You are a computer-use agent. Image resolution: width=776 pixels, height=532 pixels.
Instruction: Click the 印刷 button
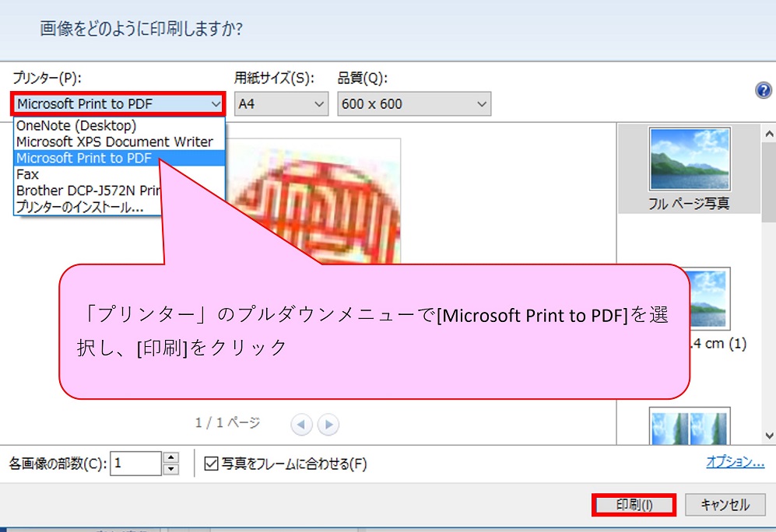[x=634, y=505]
